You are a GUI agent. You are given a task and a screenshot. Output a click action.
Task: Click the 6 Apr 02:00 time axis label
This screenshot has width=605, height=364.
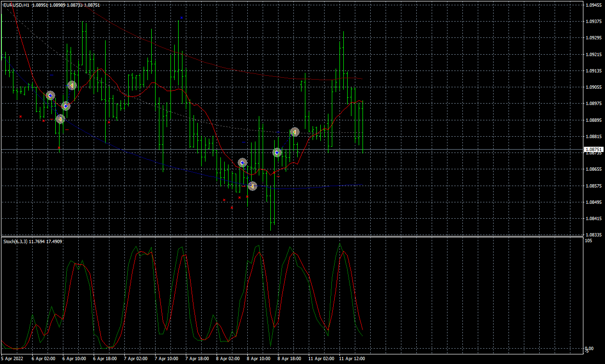click(x=43, y=358)
